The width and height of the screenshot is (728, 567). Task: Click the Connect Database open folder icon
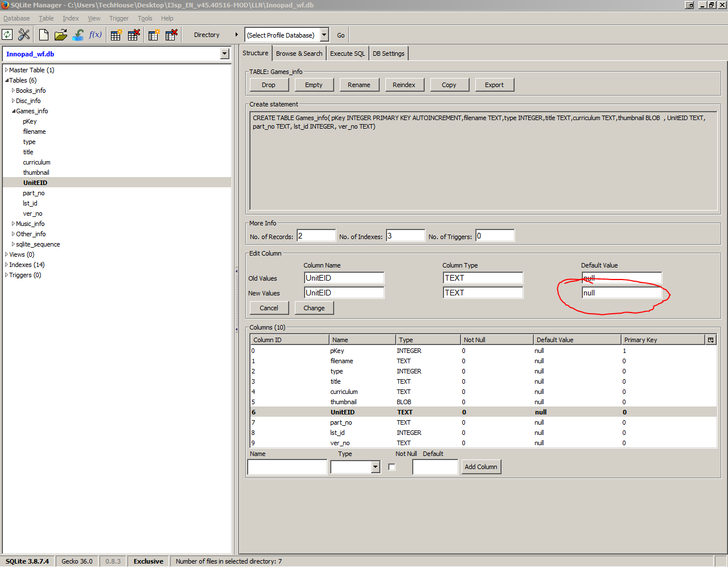60,35
